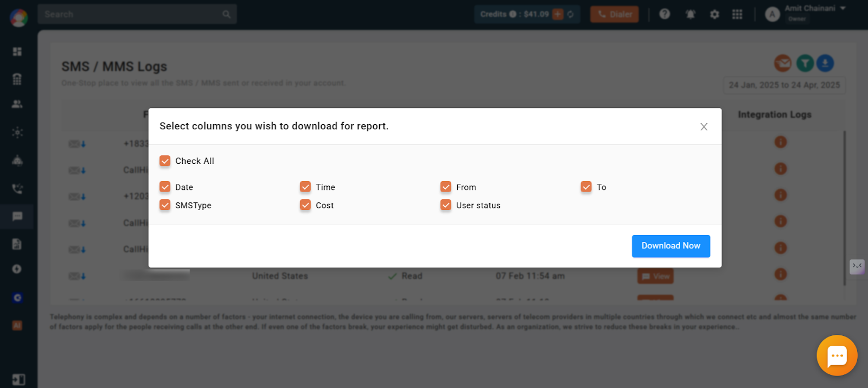Open the SMS messages sidebar icon
Viewport: 868px width, 388px height.
17,217
